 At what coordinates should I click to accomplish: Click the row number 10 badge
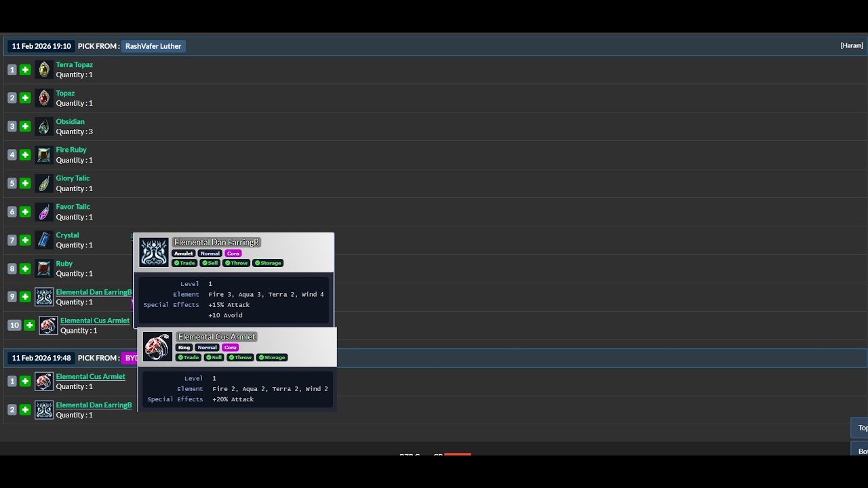[14, 325]
